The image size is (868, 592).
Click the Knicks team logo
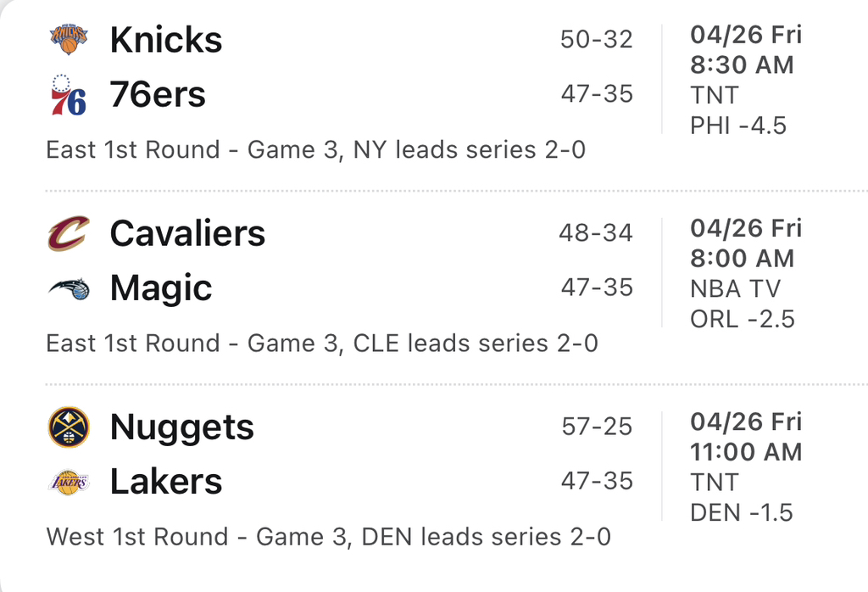click(69, 39)
